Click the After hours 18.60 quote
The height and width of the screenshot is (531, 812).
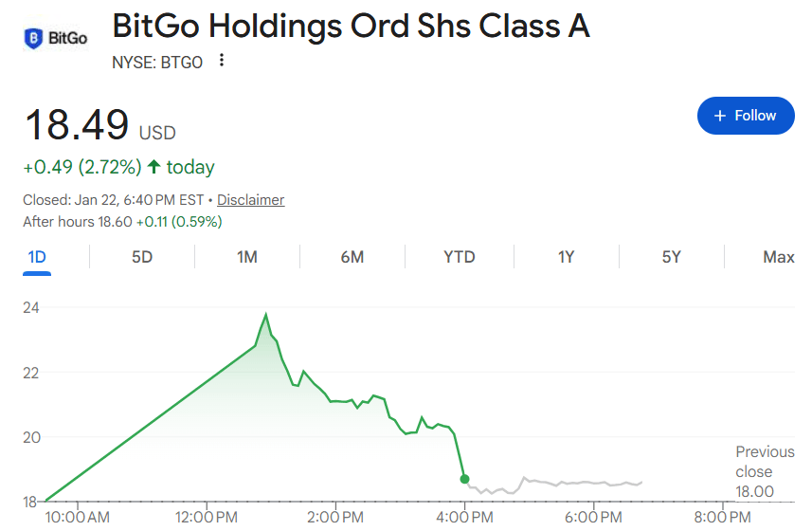click(122, 222)
